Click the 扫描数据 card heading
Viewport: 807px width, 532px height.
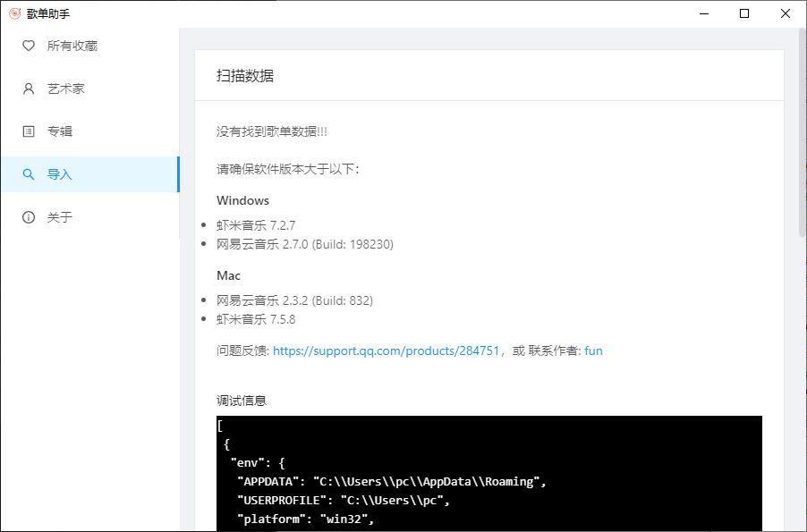click(x=245, y=76)
